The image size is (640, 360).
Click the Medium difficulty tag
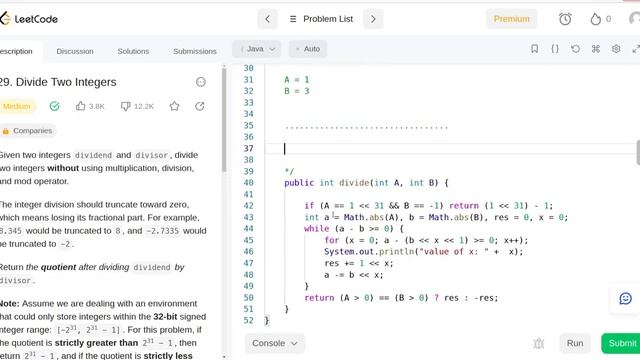coord(17,106)
